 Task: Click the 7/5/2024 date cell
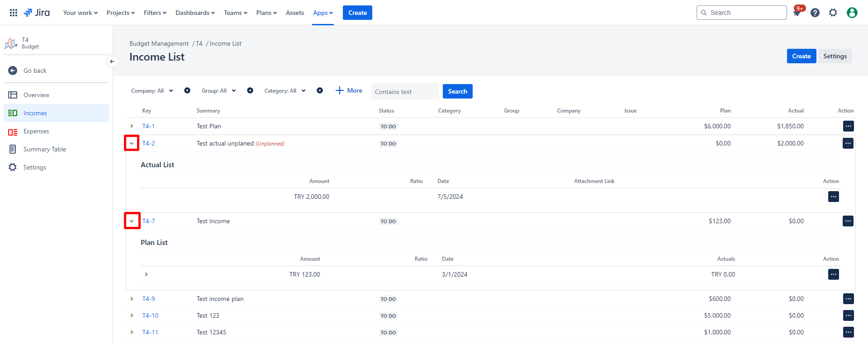click(450, 197)
